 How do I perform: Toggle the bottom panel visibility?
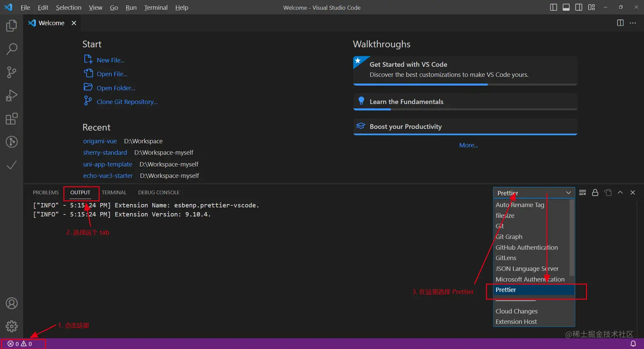(566, 7)
